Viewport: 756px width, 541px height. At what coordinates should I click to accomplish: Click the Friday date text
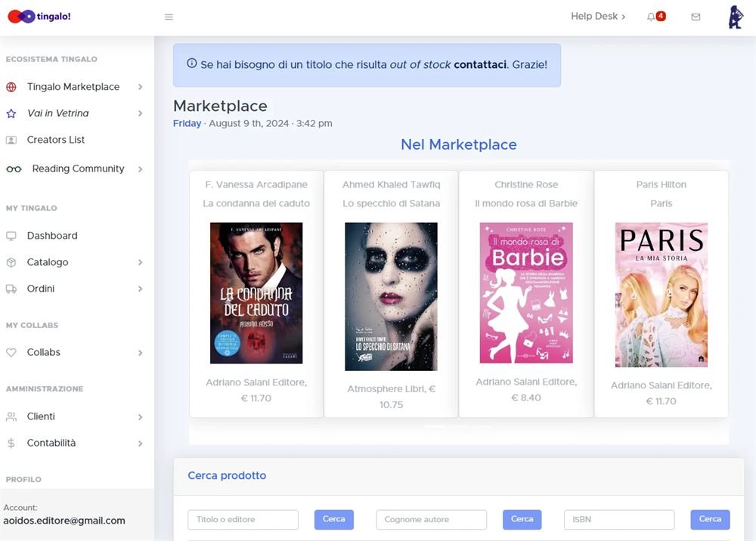coord(187,123)
